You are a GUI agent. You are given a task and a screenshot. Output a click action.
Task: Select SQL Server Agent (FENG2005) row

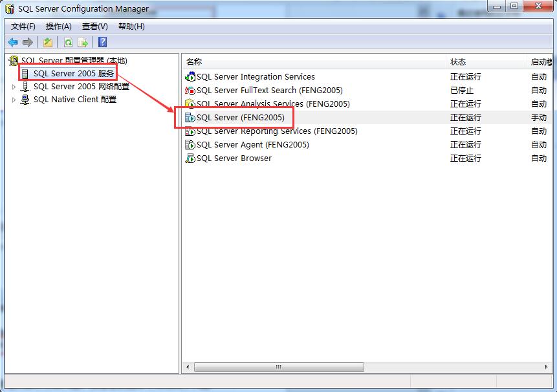point(367,145)
